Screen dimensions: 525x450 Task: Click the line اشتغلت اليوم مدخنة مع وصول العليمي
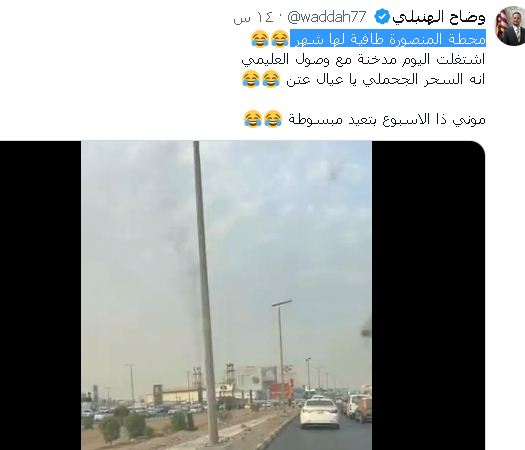tap(363, 59)
